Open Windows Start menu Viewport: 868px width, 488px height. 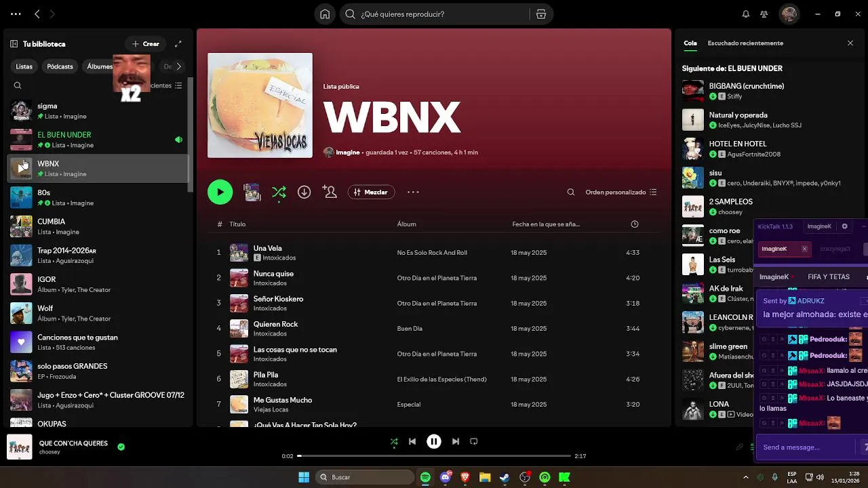(x=304, y=477)
